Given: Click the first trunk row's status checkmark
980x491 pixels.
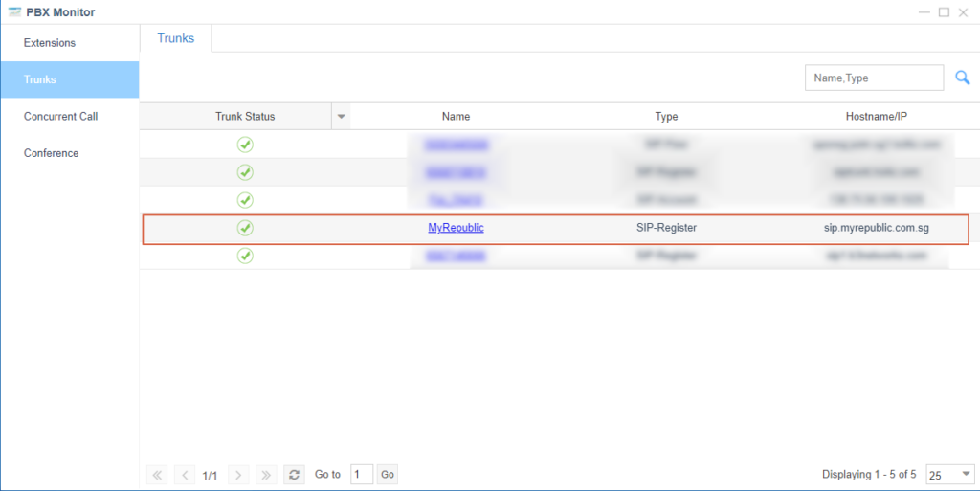Looking at the screenshot, I should [245, 145].
